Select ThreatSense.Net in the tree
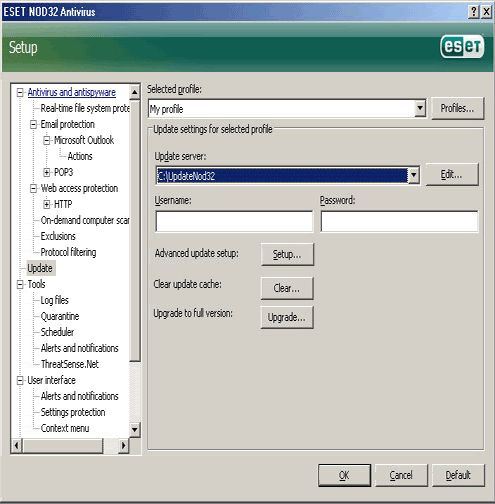495x504 pixels. (x=70, y=364)
